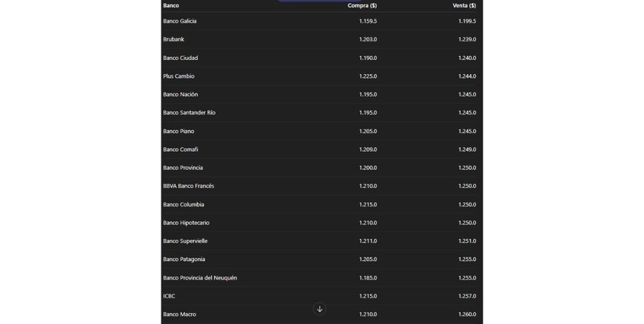Select Banco Provincia del Neuquén
The width and height of the screenshot is (644, 324).
(201, 278)
